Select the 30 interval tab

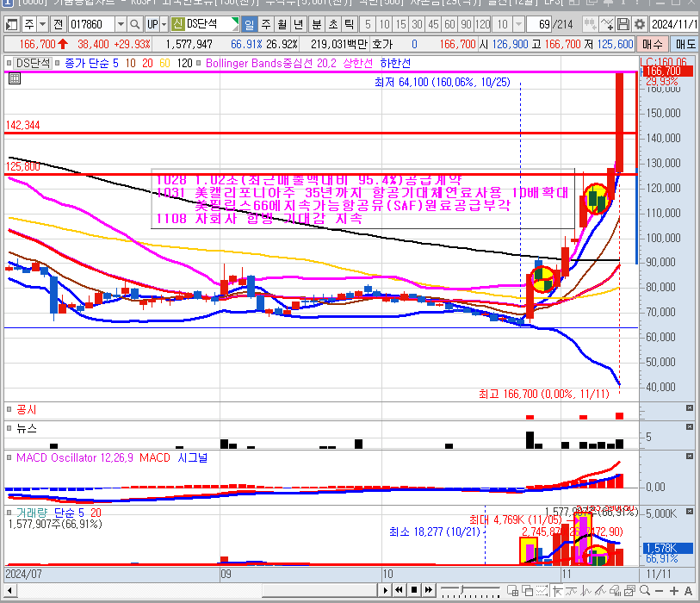(417, 24)
